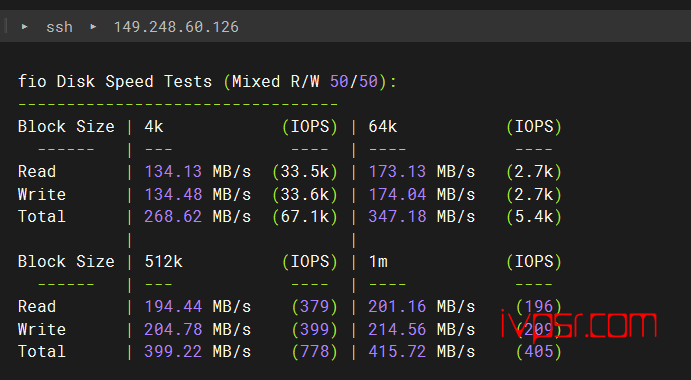Screen dimensions: 691x380
Task: Click the 1m total speed 415.72 MB/s
Action: tap(422, 351)
